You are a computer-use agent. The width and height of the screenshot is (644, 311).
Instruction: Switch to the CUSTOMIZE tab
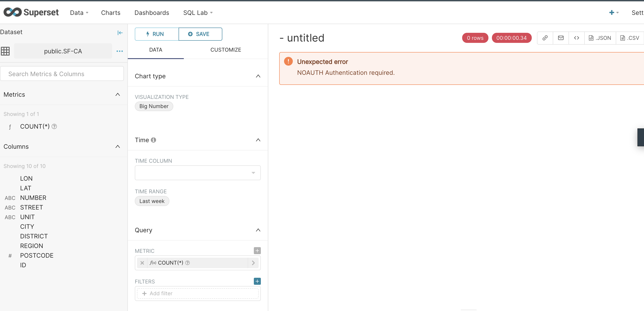226,50
